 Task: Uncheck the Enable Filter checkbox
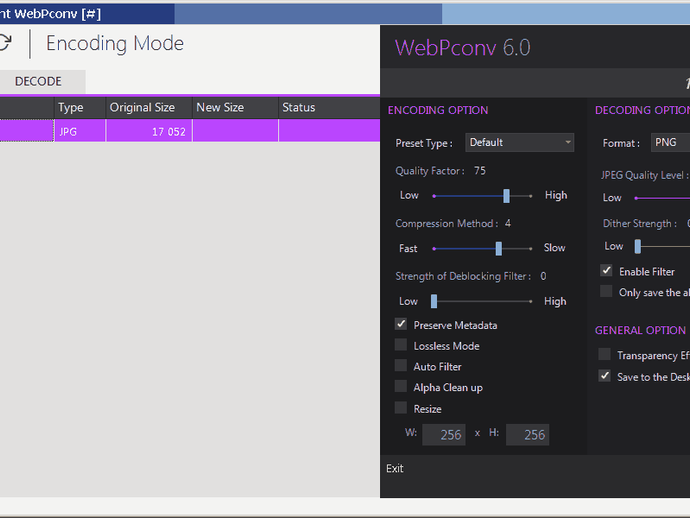[x=606, y=270]
